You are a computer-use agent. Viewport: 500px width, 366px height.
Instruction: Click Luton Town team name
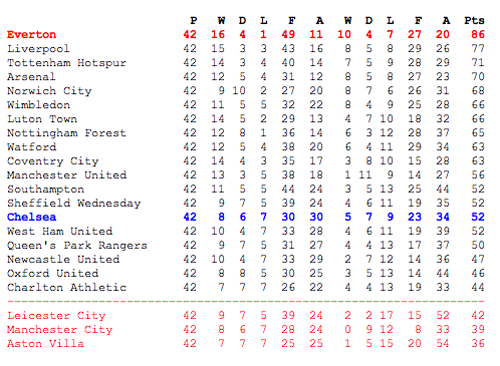(42, 119)
